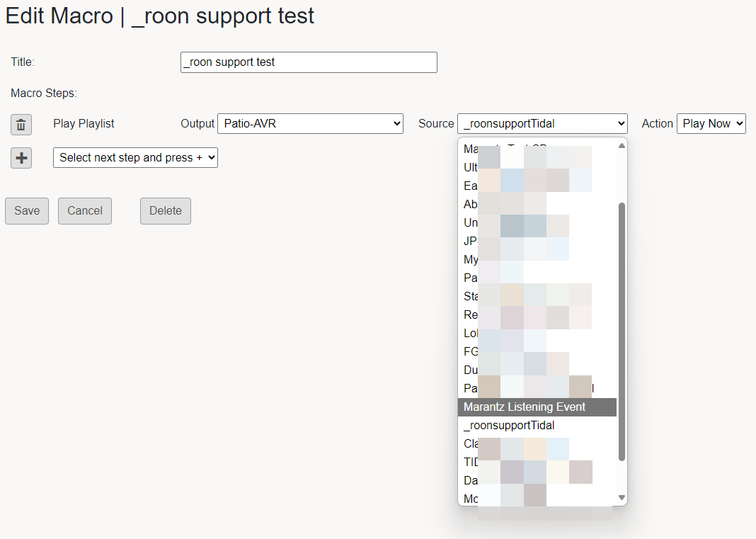
Task: Select the list option beginning with 'TID'
Action: tap(471, 463)
